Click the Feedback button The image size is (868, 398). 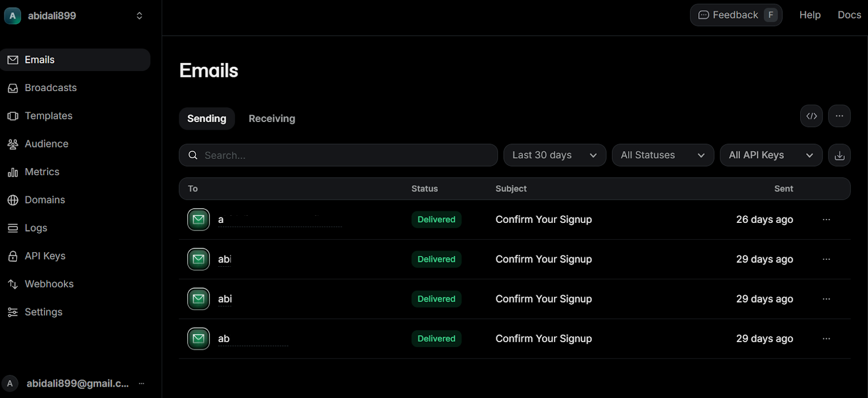tap(736, 15)
